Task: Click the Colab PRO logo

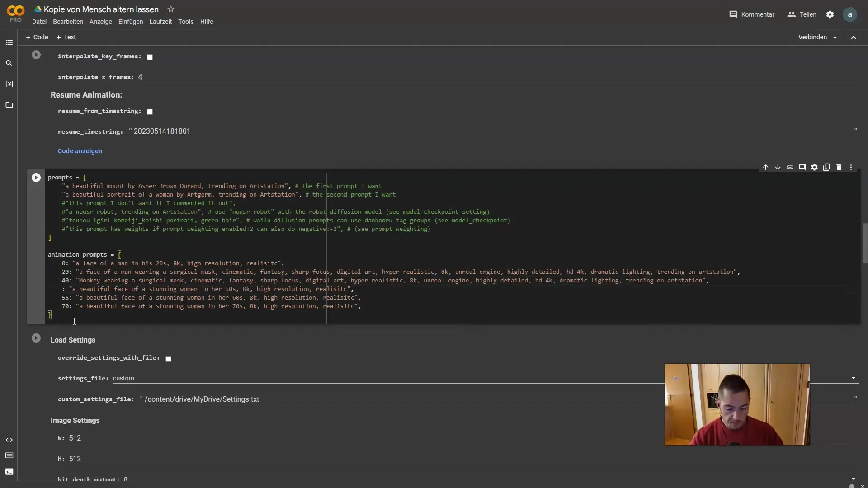Action: pos(16,14)
